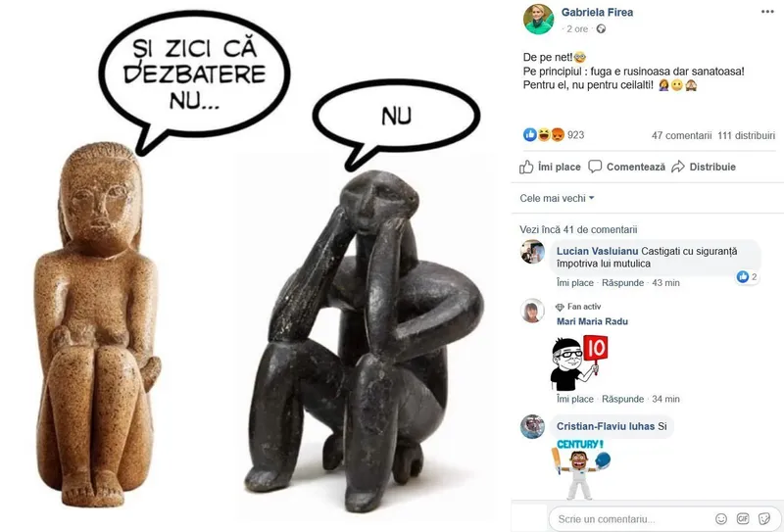Open the post options three-dot menu
This screenshot has width=784, height=532.
click(767, 12)
